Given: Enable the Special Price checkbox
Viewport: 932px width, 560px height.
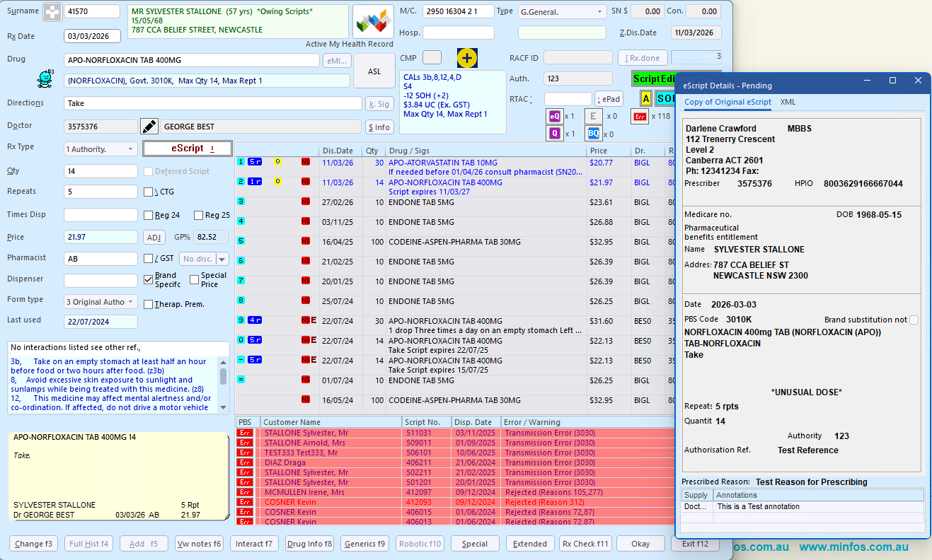Looking at the screenshot, I should click(194, 280).
